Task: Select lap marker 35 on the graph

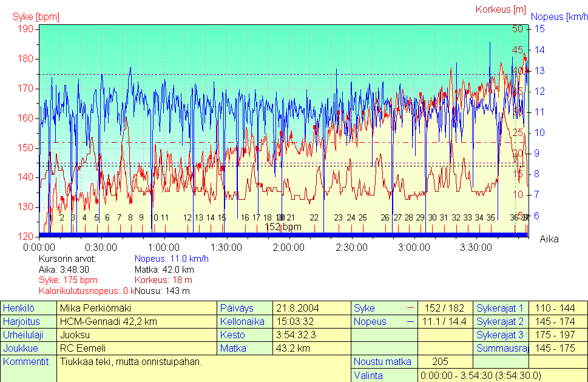Action: (x=490, y=217)
